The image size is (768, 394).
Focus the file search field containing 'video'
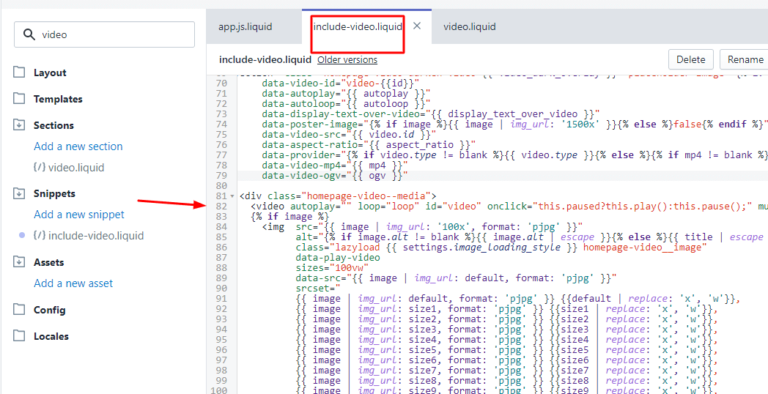coord(104,34)
